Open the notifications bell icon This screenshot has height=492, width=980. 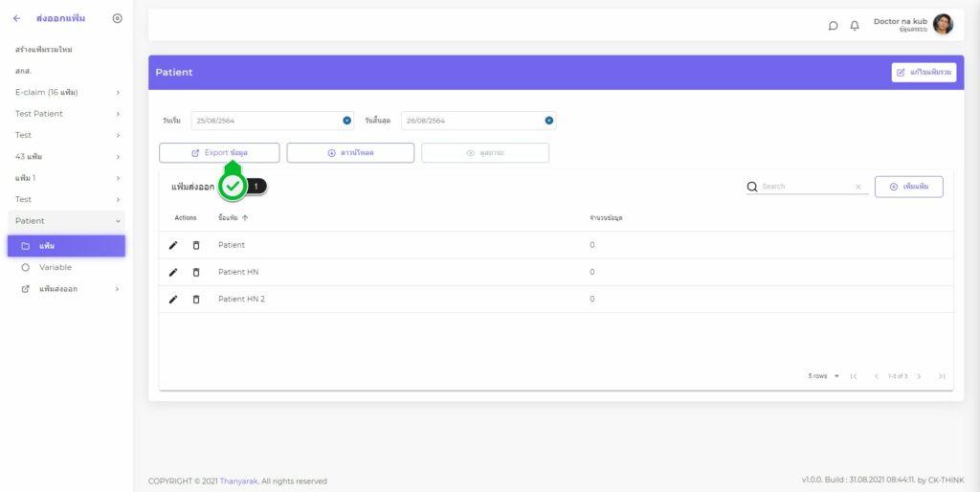click(855, 26)
